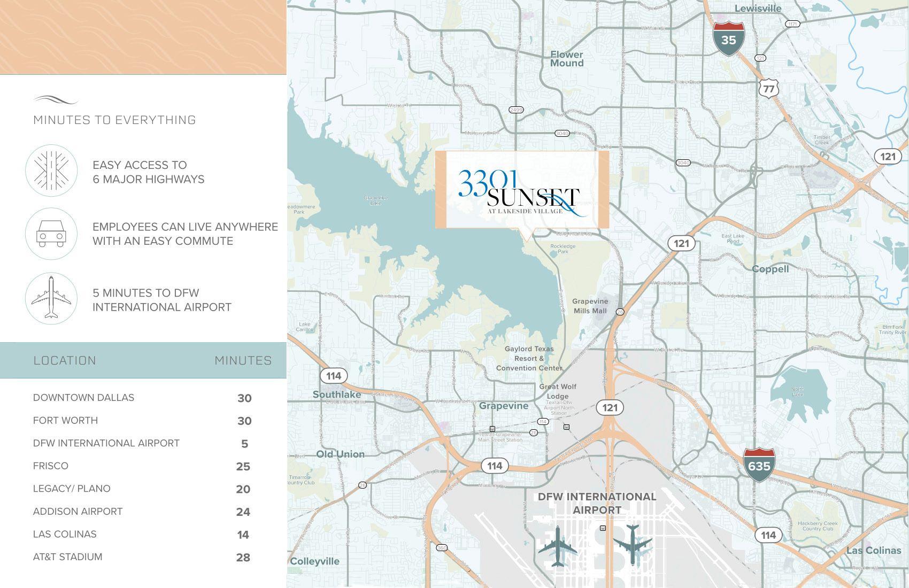The width and height of the screenshot is (909, 588).
Task: Click the highway intersection circle icon
Action: click(x=51, y=171)
